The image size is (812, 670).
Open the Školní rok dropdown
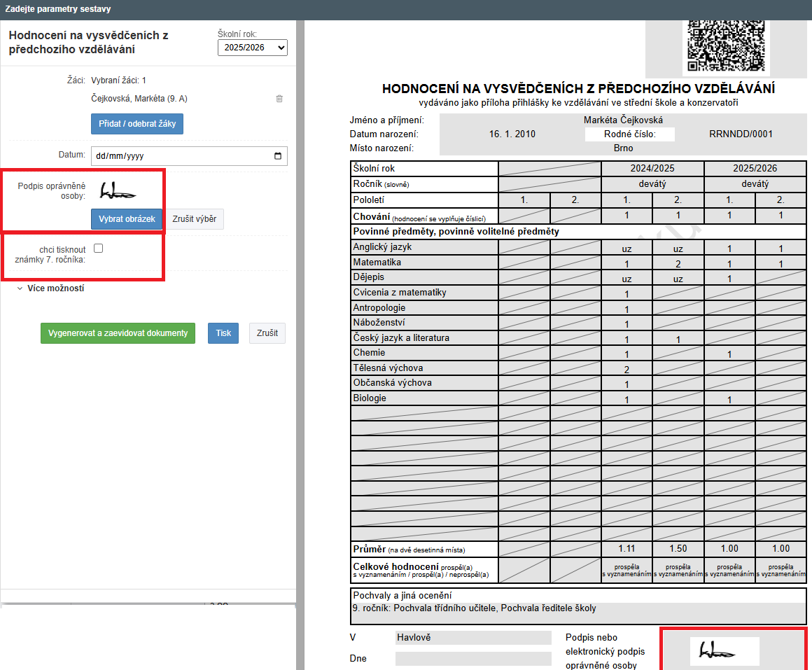(x=252, y=48)
